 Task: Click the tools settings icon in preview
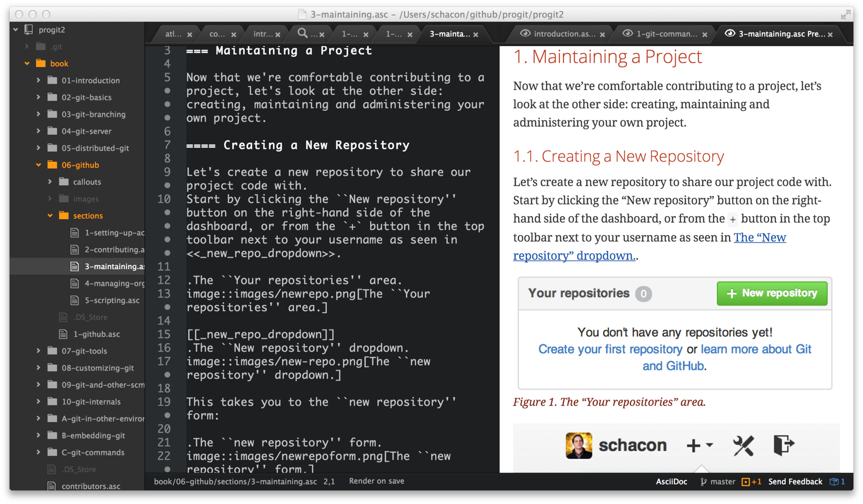point(743,445)
